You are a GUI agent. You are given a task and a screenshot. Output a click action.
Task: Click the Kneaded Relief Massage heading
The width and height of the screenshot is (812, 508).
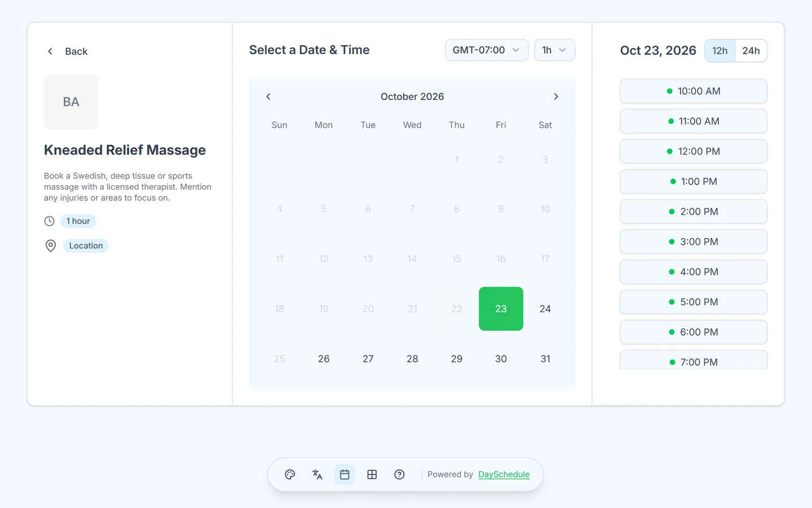[x=125, y=150]
